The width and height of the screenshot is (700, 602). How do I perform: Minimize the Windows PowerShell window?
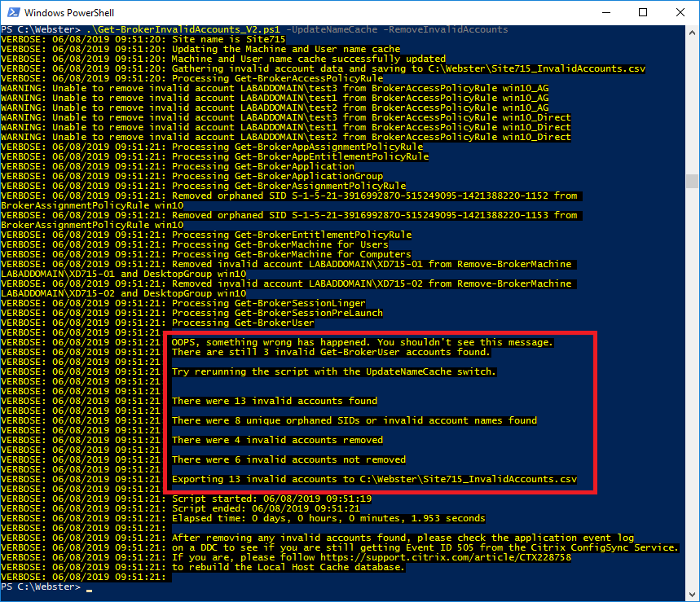605,13
